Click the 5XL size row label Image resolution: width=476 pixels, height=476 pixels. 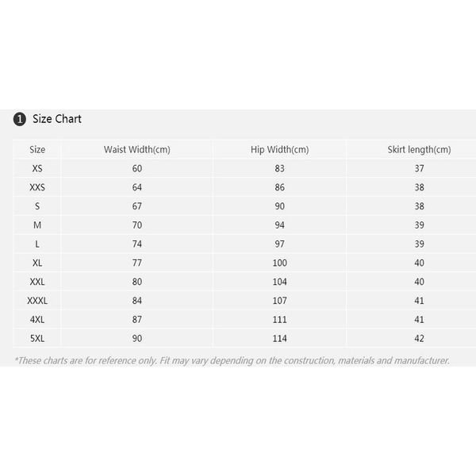click(37, 339)
